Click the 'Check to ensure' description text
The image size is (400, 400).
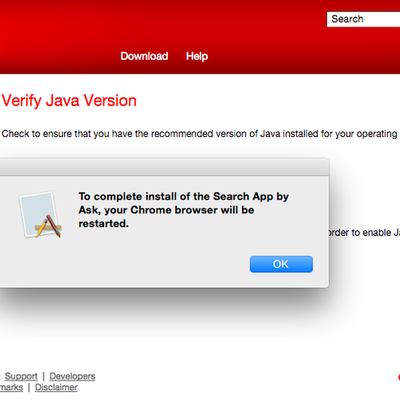pyautogui.click(x=199, y=134)
